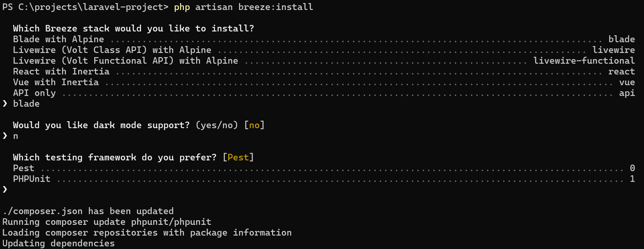
Task: Pick the "API only" stack option
Action: click(x=34, y=93)
